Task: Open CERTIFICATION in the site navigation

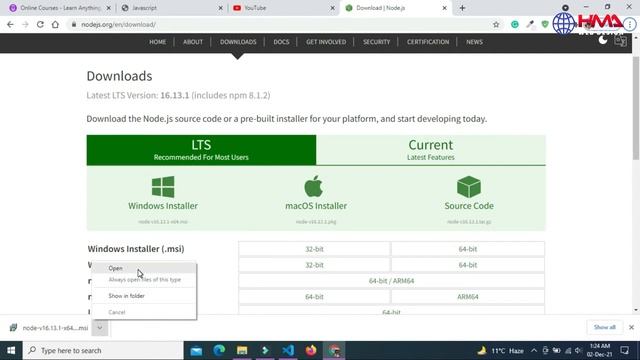Action: click(428, 42)
